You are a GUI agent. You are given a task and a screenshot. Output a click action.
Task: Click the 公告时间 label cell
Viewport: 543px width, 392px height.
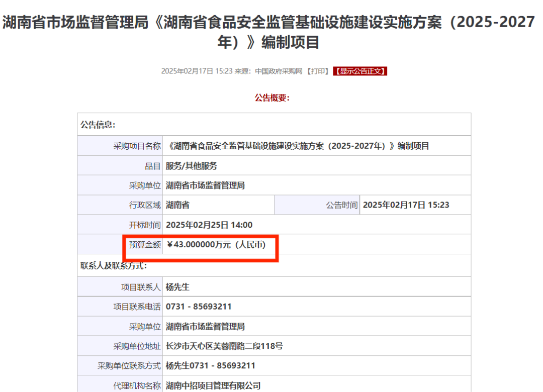(x=317, y=205)
